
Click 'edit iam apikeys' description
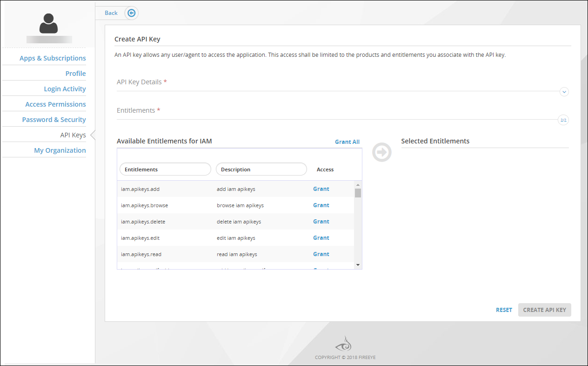(236, 238)
